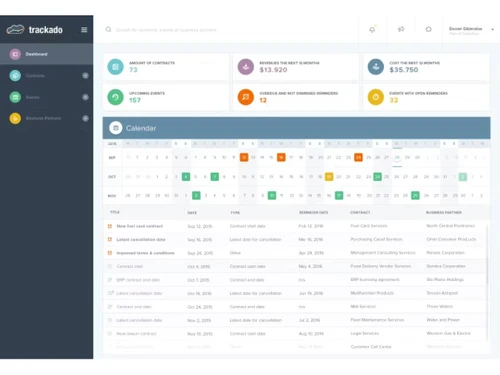Sort by the Reminder Date column header
The width and height of the screenshot is (500, 375).
313,212
